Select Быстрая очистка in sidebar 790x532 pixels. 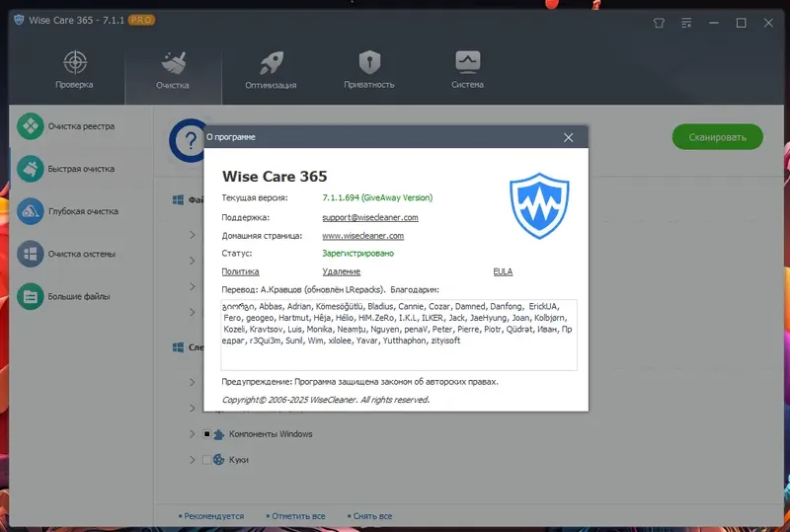click(81, 169)
